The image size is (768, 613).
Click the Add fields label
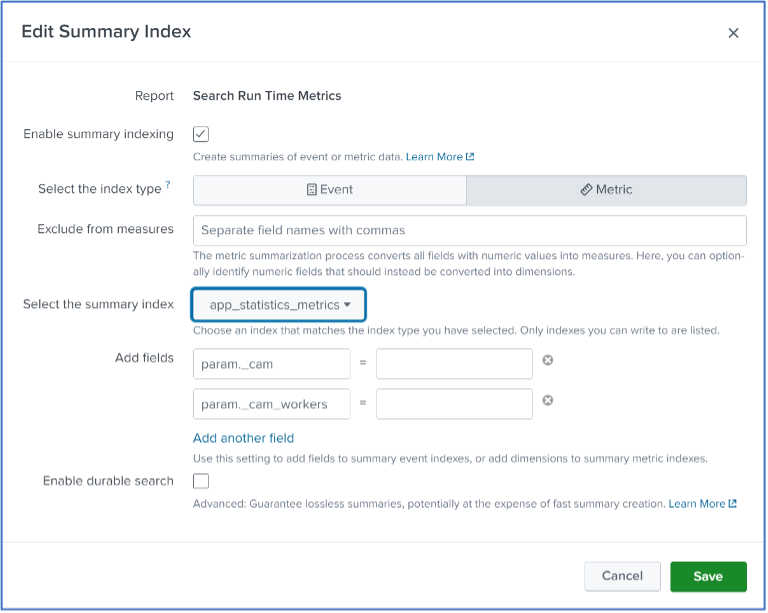pyautogui.click(x=144, y=358)
